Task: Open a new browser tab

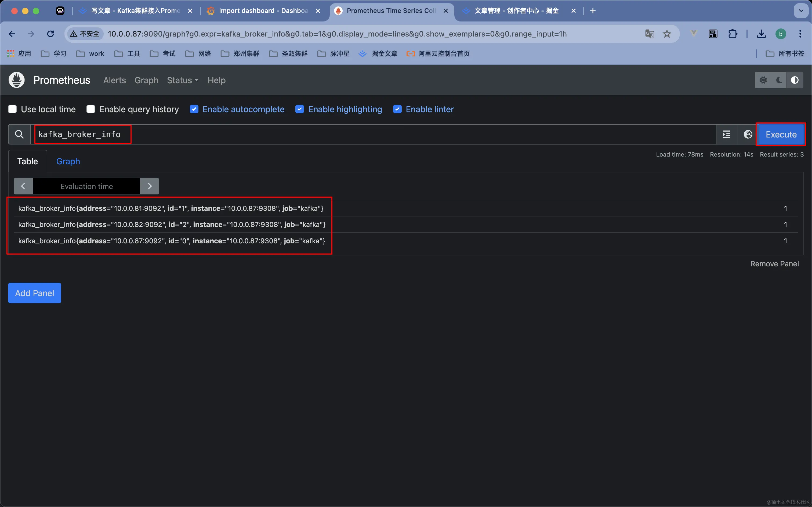Action: 593,11
